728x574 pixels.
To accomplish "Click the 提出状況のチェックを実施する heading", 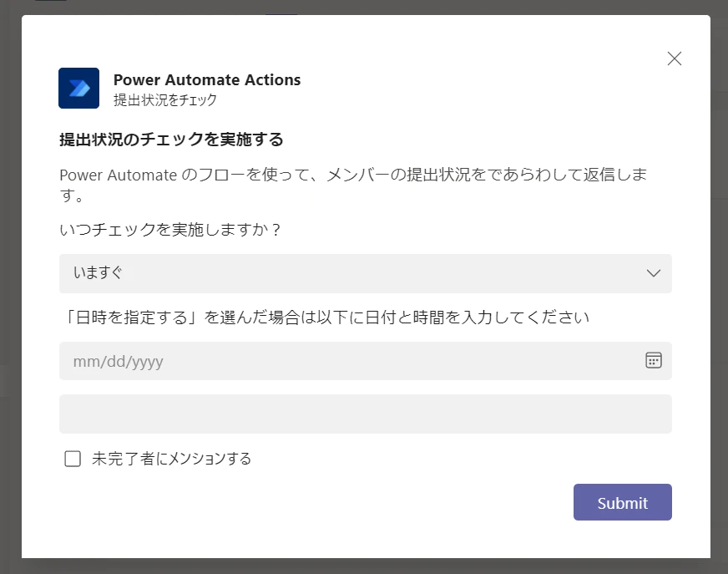I will pos(171,139).
